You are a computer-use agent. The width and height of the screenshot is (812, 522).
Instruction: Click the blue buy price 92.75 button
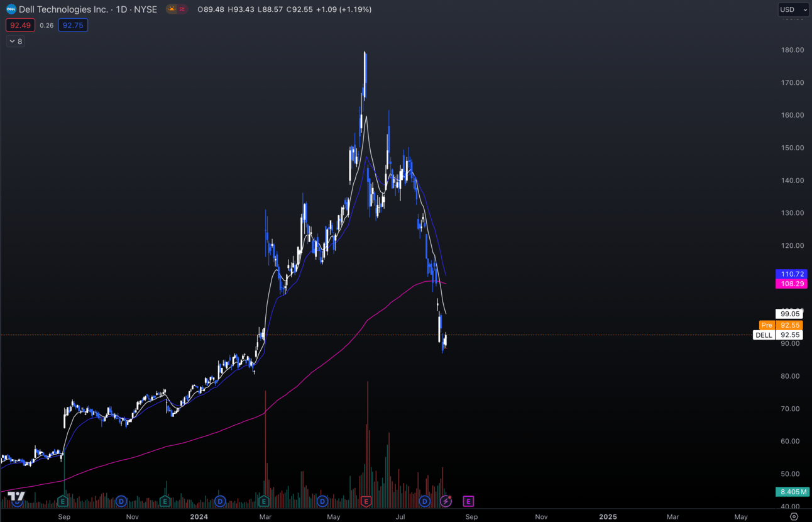[x=73, y=25]
